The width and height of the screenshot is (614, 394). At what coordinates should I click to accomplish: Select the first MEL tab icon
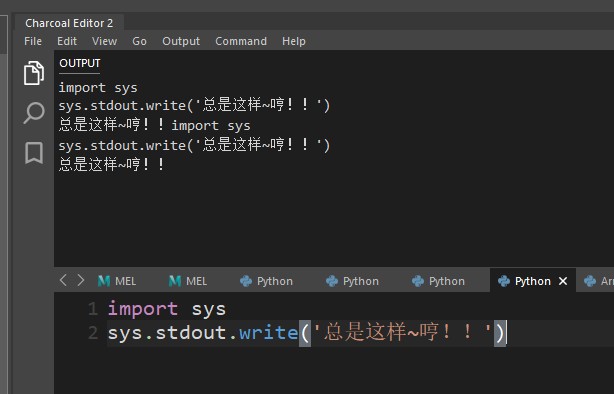click(104, 281)
